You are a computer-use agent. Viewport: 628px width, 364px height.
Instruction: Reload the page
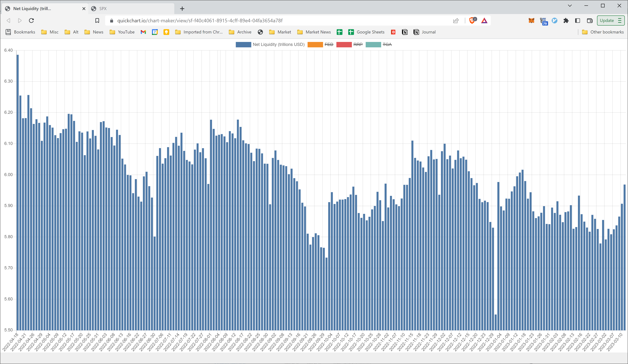(x=31, y=20)
